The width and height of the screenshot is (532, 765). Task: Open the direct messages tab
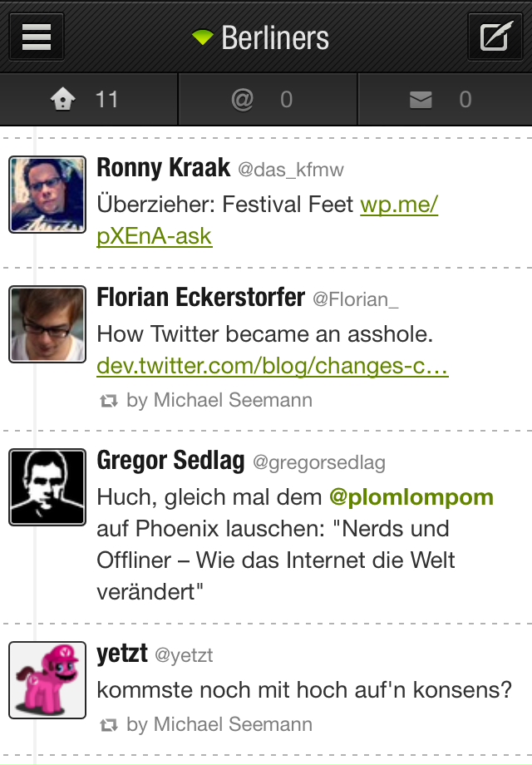pos(445,101)
